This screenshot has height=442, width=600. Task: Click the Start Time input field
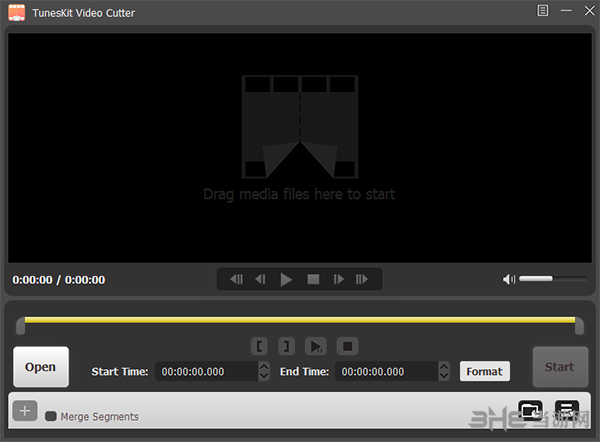coord(206,371)
